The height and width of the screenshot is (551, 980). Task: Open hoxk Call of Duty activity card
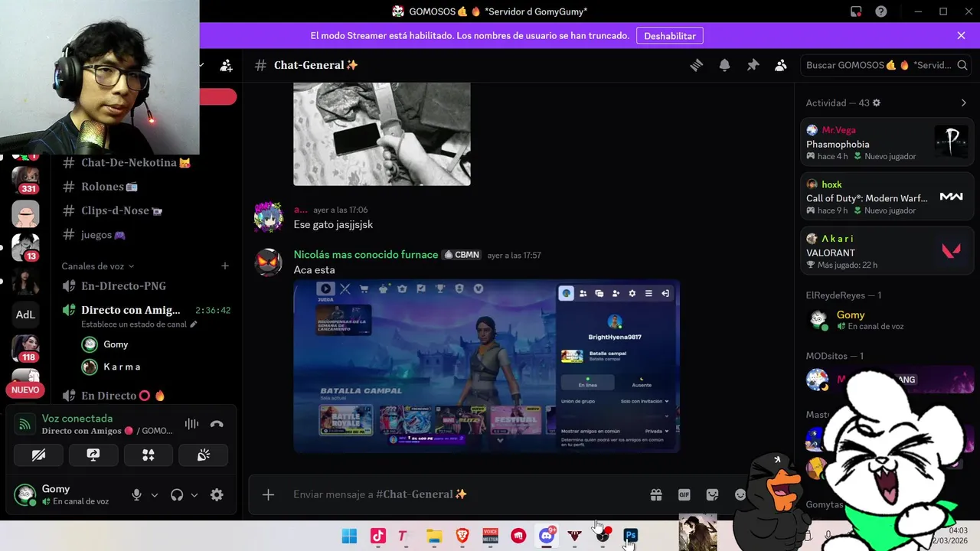click(x=887, y=197)
